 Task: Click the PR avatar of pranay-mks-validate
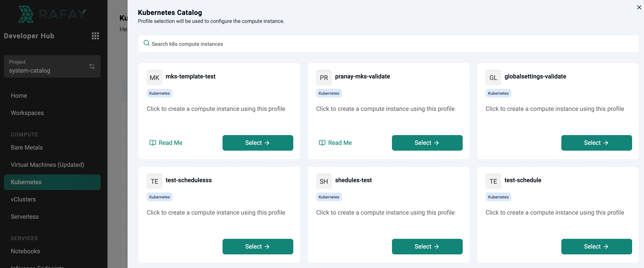(324, 78)
